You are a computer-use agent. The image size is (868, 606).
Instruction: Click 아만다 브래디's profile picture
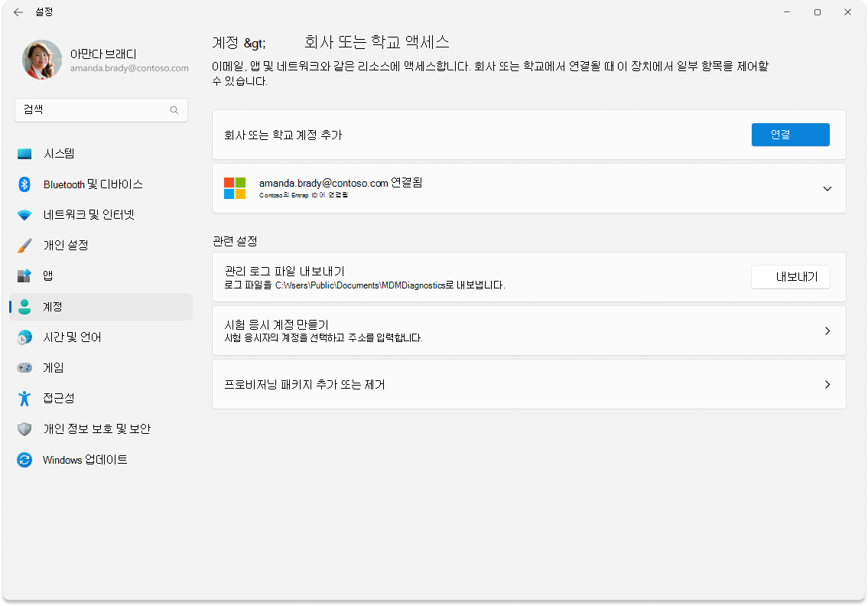point(42,60)
